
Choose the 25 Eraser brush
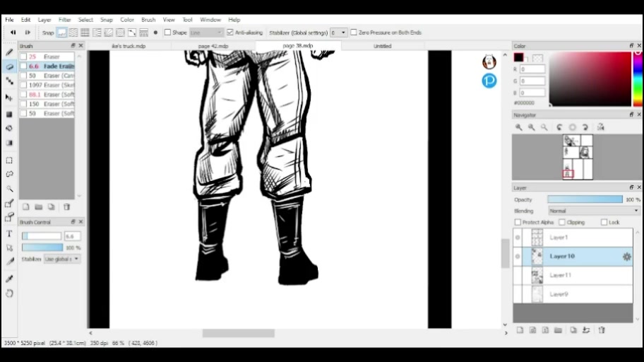47,57
